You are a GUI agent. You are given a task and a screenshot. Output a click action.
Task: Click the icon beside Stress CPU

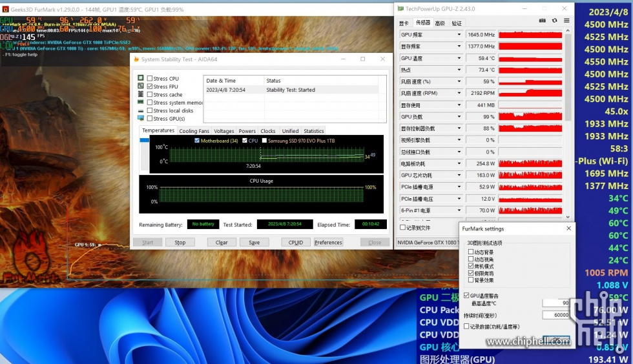141,78
